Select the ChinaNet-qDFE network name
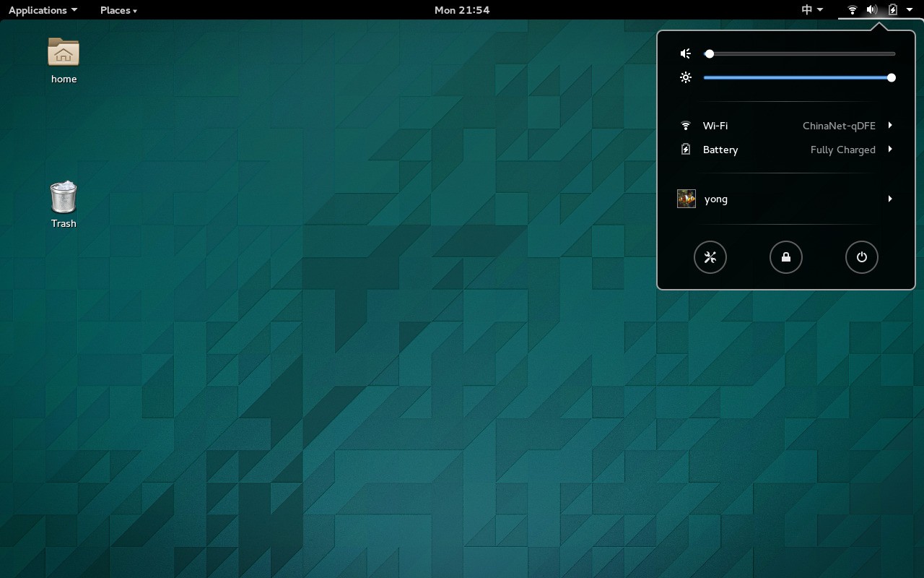Image resolution: width=924 pixels, height=578 pixels. [x=840, y=126]
